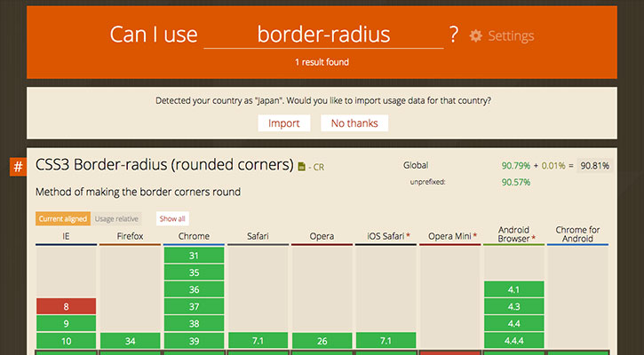Open Settings next to the gear icon
Viewport: 644px width, 355px height.
coord(511,36)
